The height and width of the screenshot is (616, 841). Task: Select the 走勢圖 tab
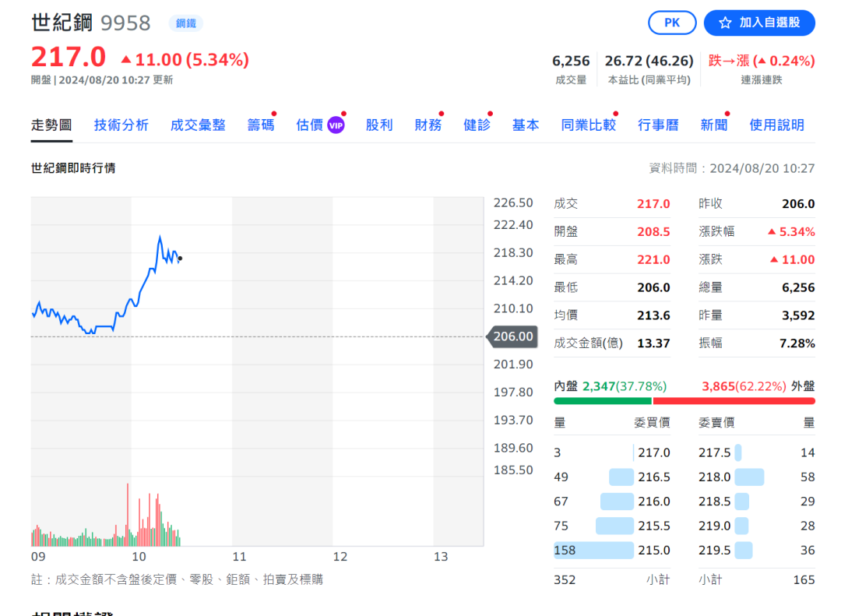(51, 125)
